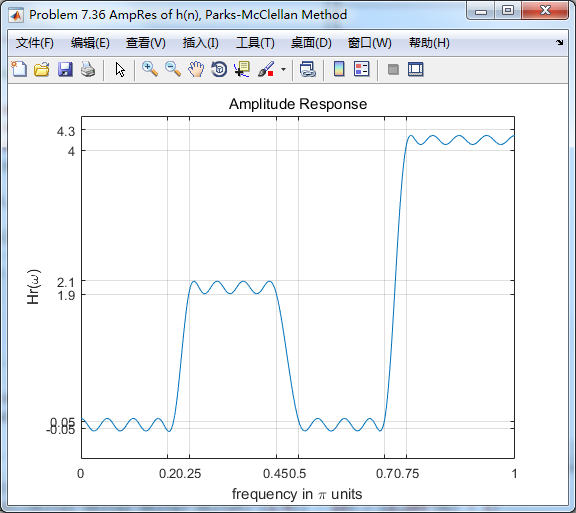Hide plot tools with gray square icon
This screenshot has height=513, width=576.
[x=393, y=69]
